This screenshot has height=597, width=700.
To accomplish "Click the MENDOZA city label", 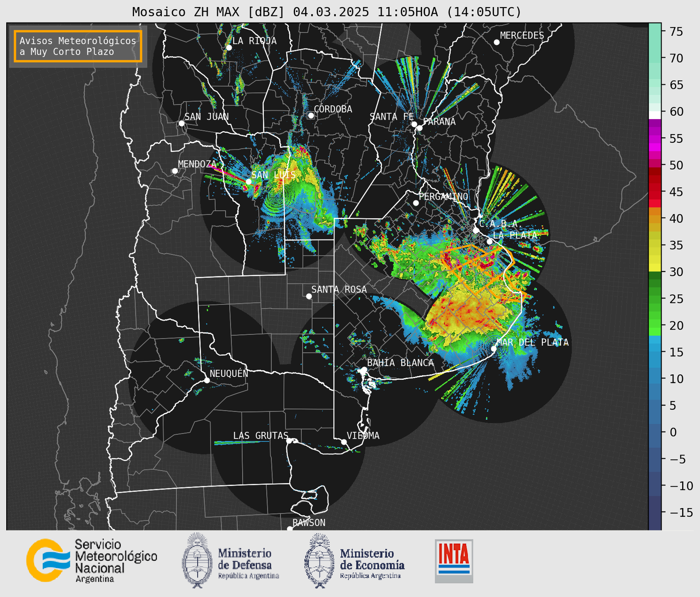I will tap(197, 164).
